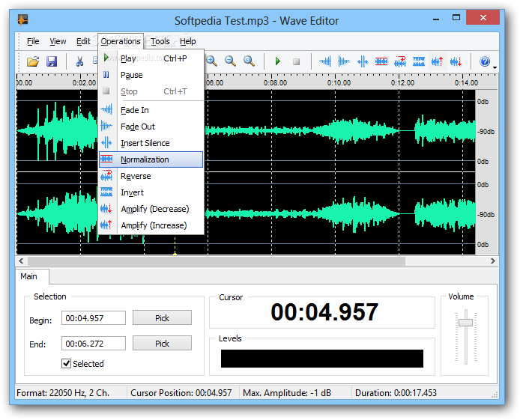Viewport: 520px width, 420px height.
Task: Click the blue Help question mark icon
Action: tap(485, 61)
